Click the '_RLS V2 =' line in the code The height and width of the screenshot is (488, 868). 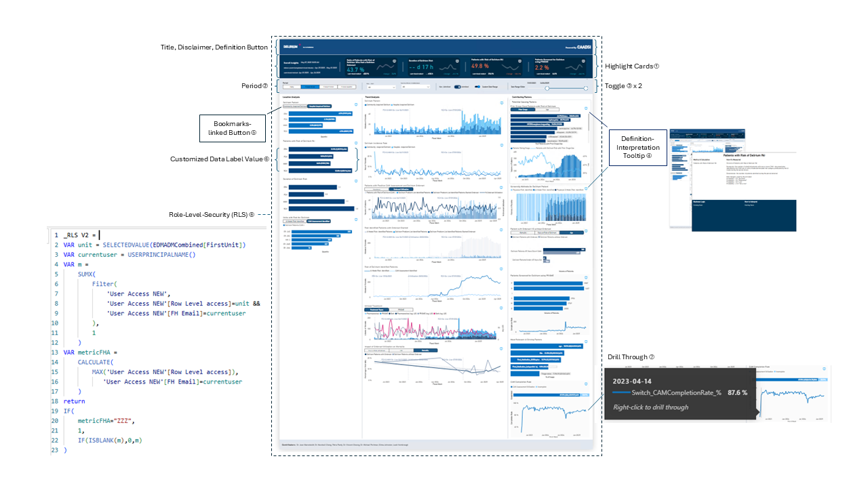[80, 235]
